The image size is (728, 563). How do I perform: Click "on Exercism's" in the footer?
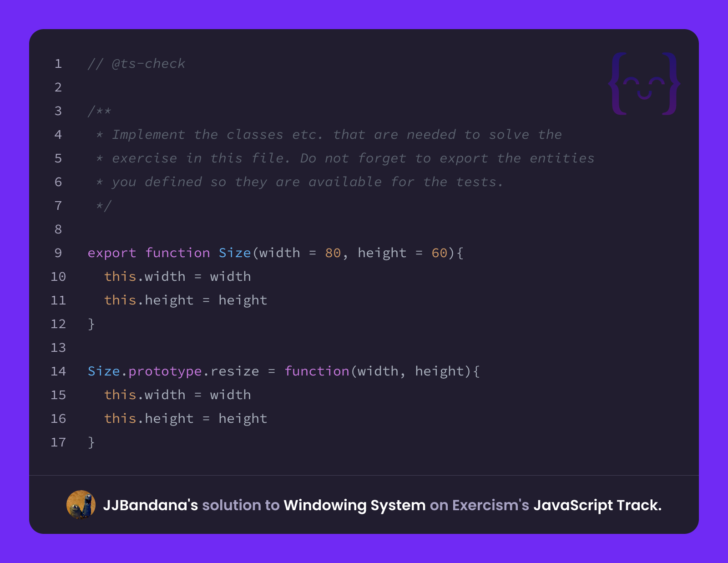coord(480,505)
